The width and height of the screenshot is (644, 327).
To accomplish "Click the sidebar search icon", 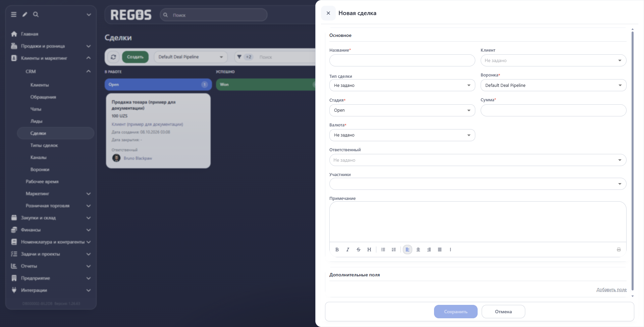I will 36,14.
